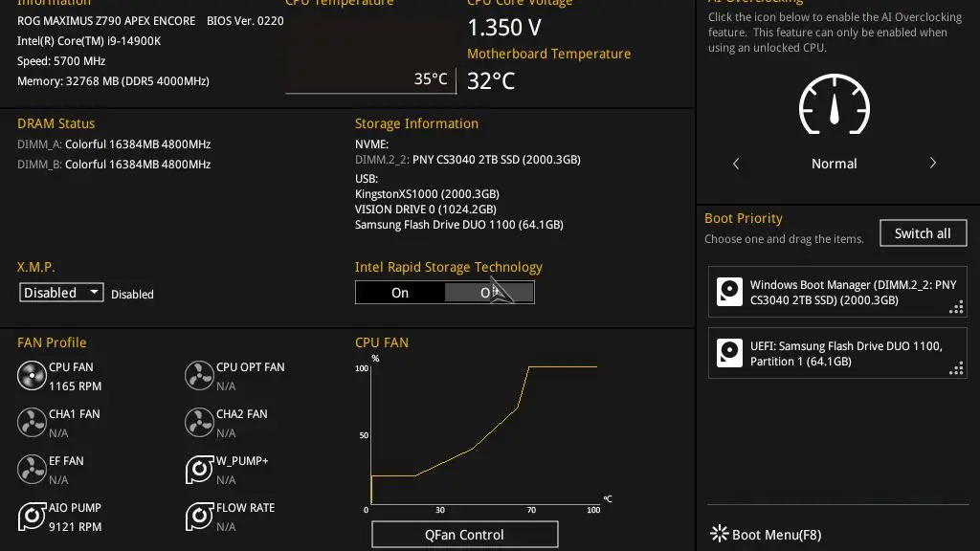Click the DRAM Status heading

56,123
